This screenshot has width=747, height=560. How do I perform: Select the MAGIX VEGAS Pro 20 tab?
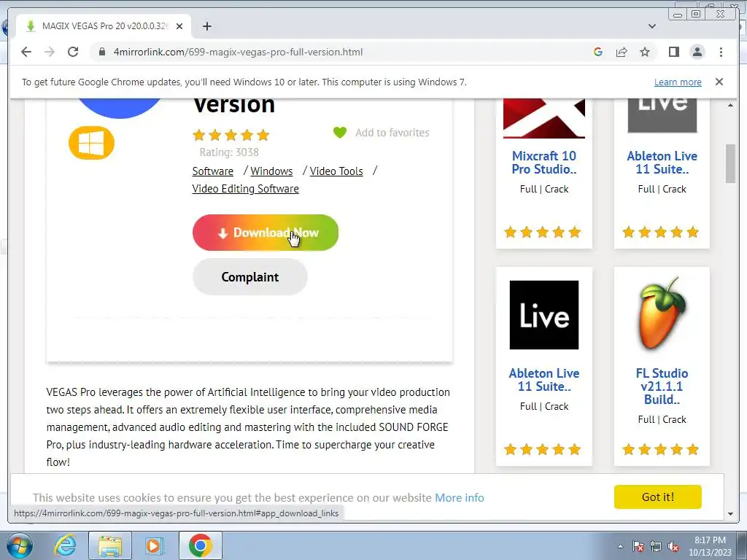coord(104,26)
